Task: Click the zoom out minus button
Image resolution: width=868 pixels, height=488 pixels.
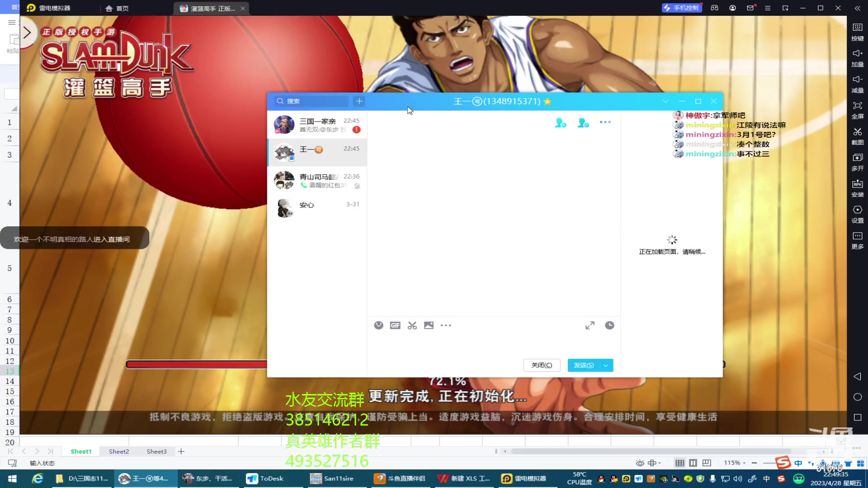Action: click(x=754, y=463)
